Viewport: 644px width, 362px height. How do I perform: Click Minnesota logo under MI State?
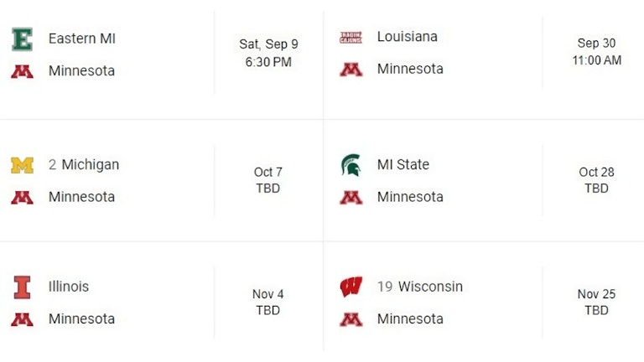[x=351, y=198]
